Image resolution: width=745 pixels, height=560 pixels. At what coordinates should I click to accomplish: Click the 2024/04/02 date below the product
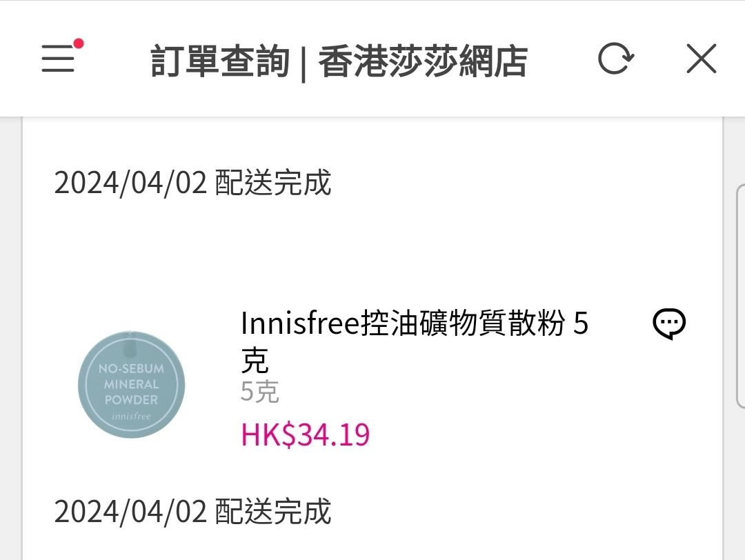[x=130, y=512]
